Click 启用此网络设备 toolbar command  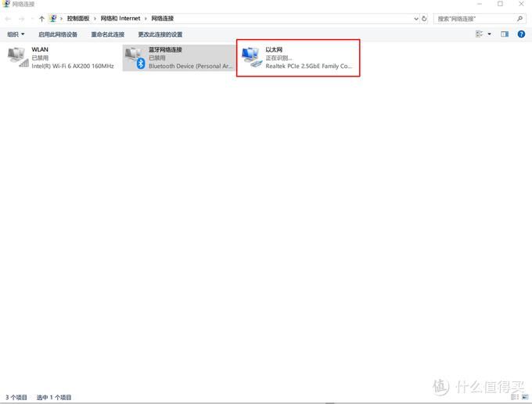pyautogui.click(x=58, y=34)
